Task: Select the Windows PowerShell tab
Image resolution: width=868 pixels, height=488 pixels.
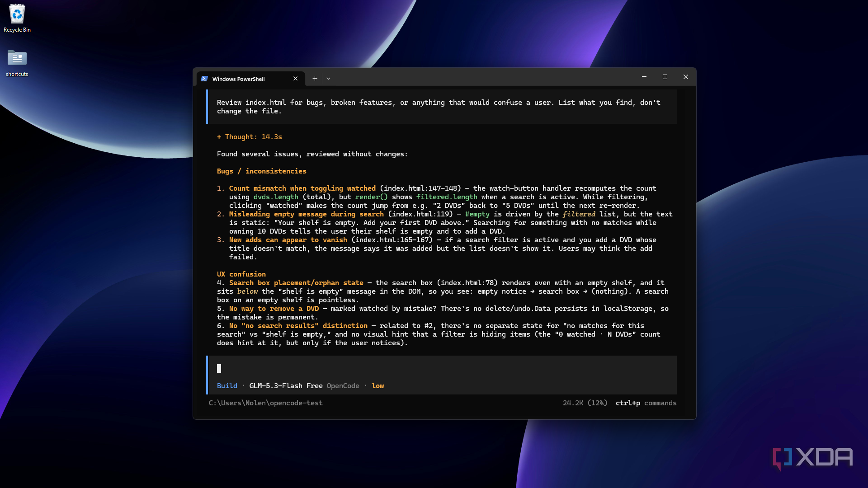Action: click(250, 79)
